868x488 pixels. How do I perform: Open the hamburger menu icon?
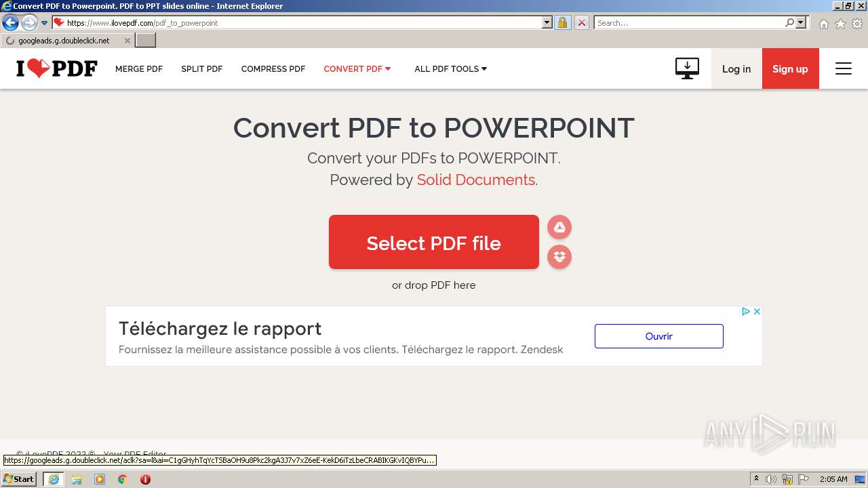(x=843, y=68)
